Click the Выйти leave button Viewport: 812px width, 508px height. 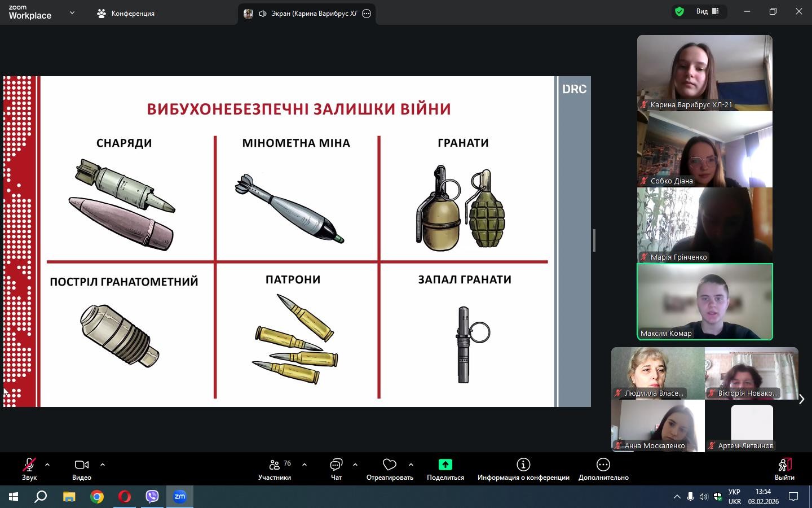[784, 468]
